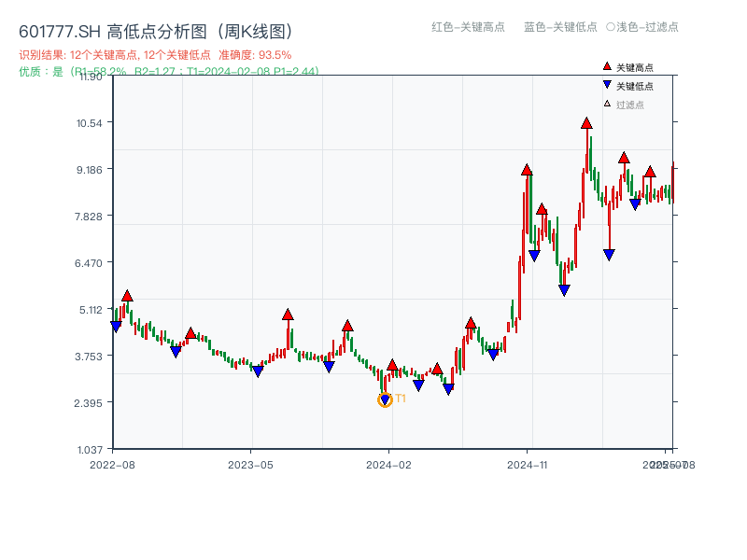Click the 关键低点 legend label in chart
Viewport: 747px width, 560px height.
[635, 86]
